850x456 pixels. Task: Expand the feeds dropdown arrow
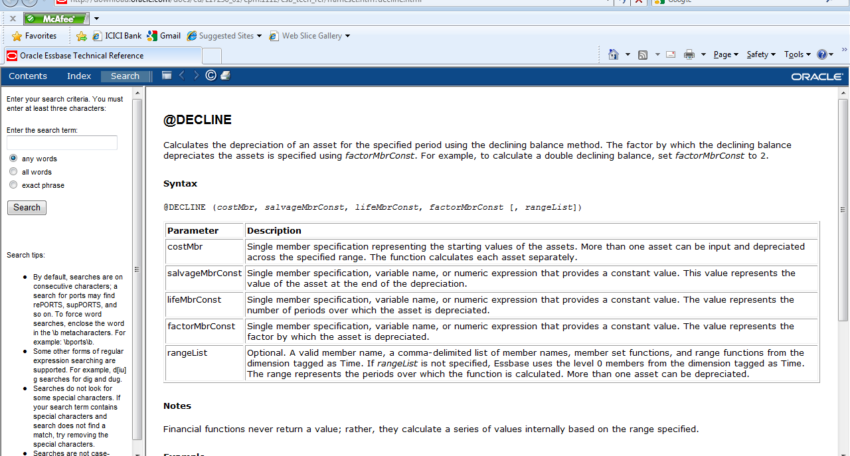(658, 54)
